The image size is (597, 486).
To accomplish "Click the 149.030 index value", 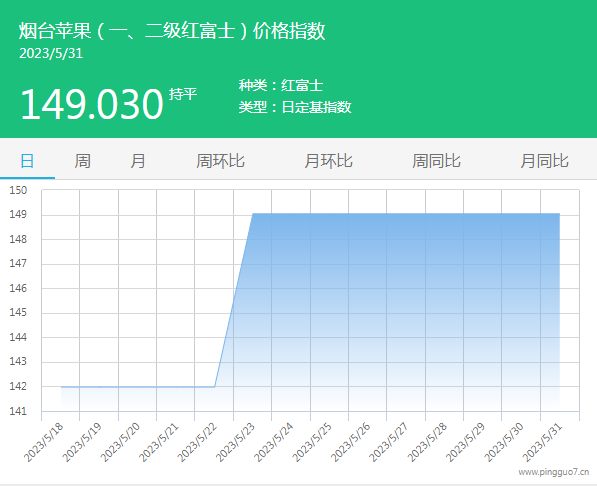I will [x=92, y=104].
